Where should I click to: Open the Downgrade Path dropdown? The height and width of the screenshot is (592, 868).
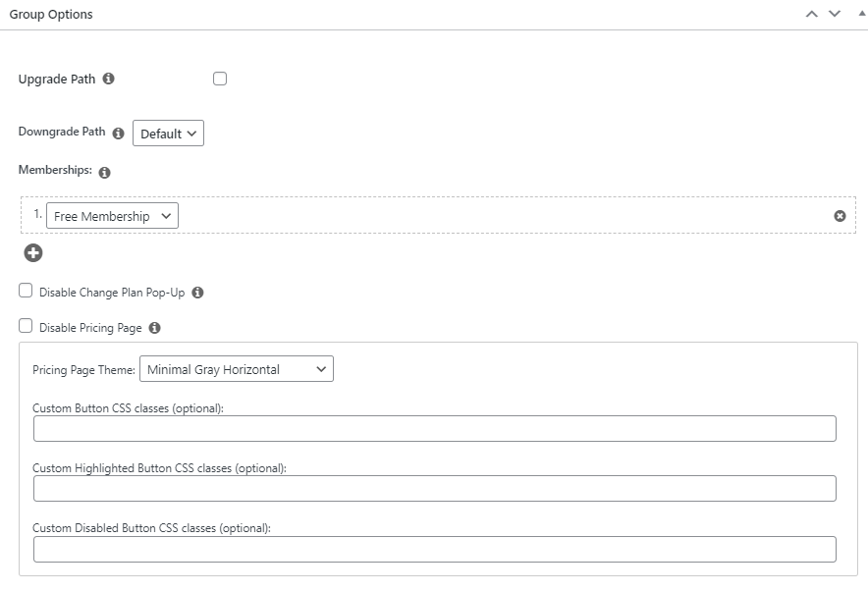(x=168, y=134)
